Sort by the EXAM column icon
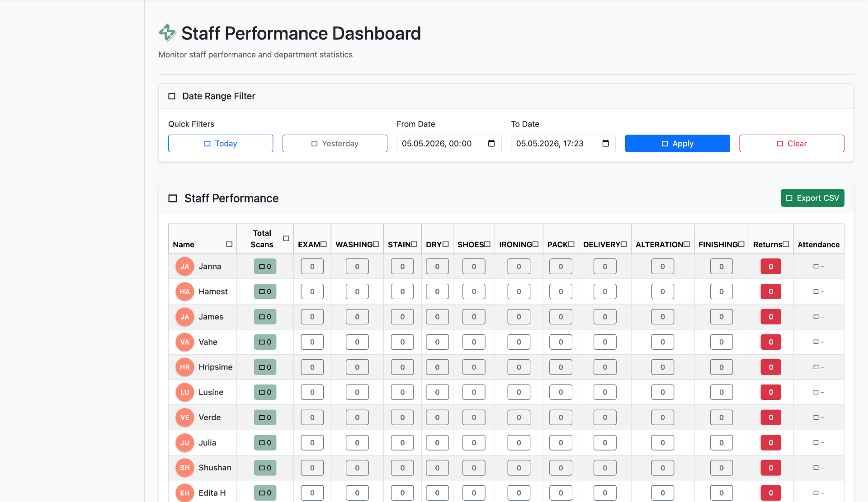 pyautogui.click(x=324, y=244)
